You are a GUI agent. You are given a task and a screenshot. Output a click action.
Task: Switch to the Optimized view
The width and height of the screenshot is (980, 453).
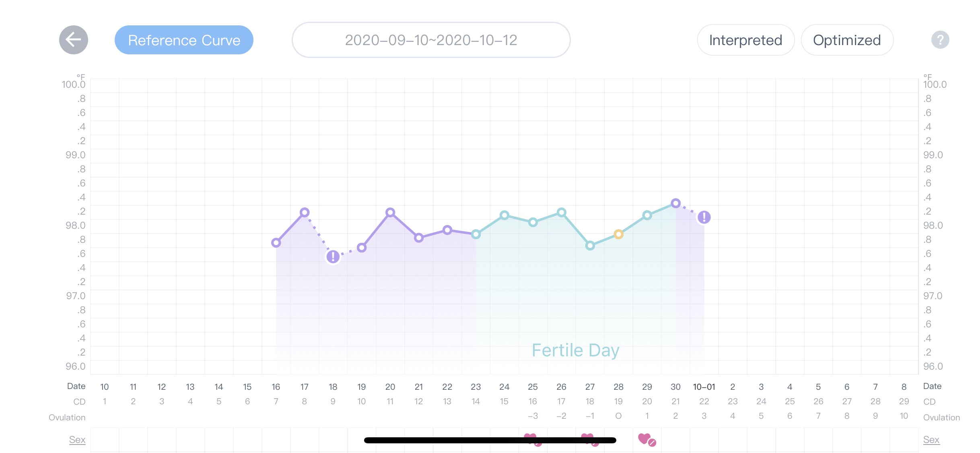tap(847, 40)
